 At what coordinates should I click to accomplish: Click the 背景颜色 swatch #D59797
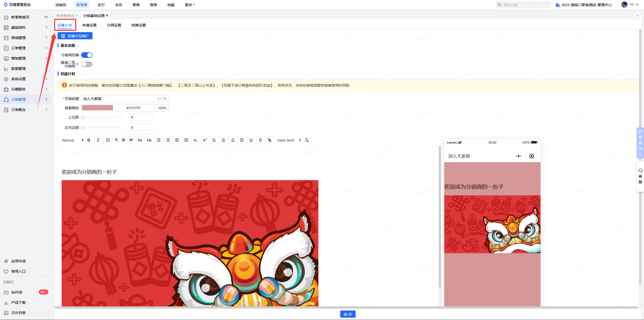98,108
